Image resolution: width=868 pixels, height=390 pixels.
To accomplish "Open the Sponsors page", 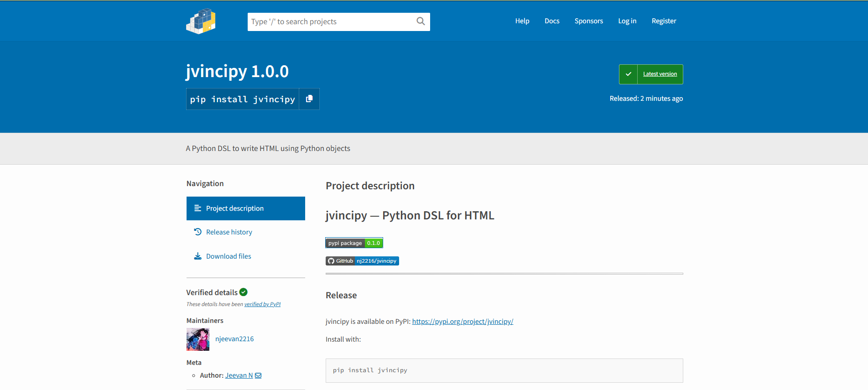I will tap(588, 21).
